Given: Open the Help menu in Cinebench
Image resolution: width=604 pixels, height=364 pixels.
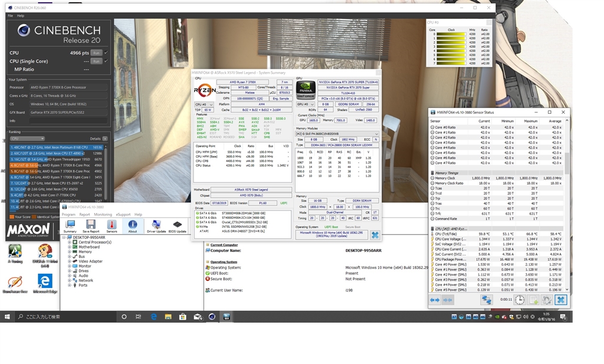Looking at the screenshot, I should (21, 16).
